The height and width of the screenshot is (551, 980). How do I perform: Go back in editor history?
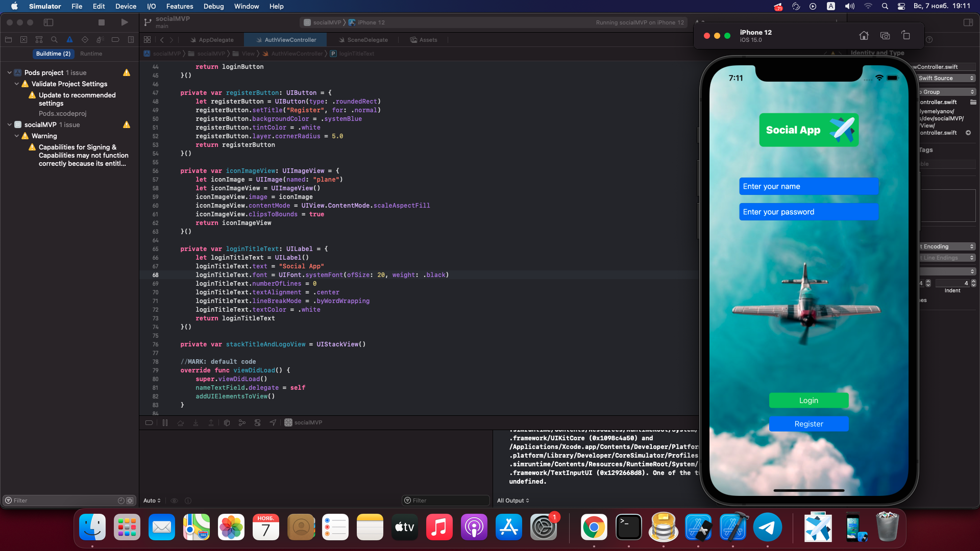point(162,40)
